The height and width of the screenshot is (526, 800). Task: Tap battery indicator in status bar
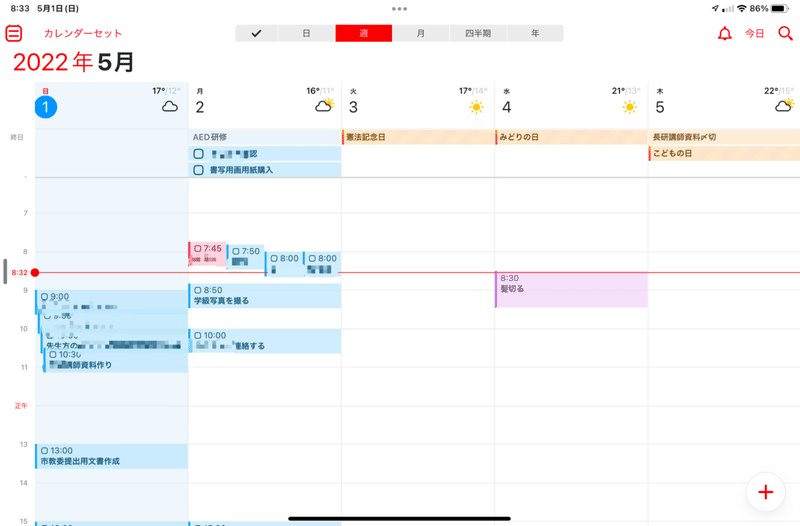780,9
